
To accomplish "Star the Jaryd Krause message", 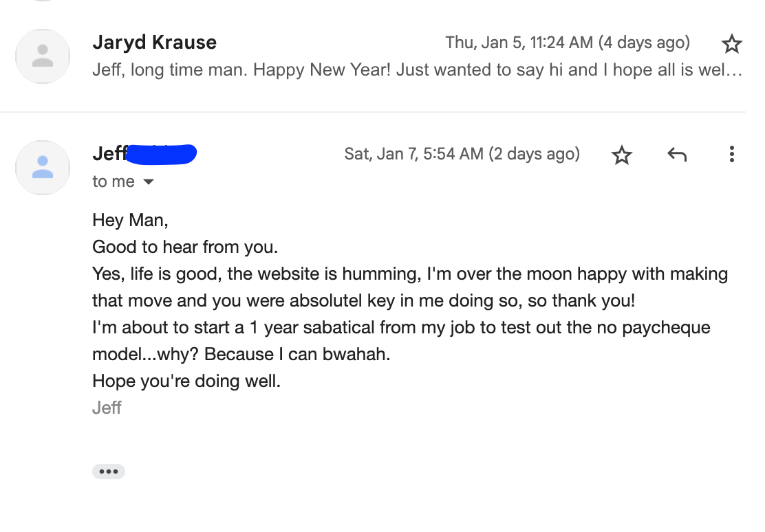I will click(x=731, y=45).
